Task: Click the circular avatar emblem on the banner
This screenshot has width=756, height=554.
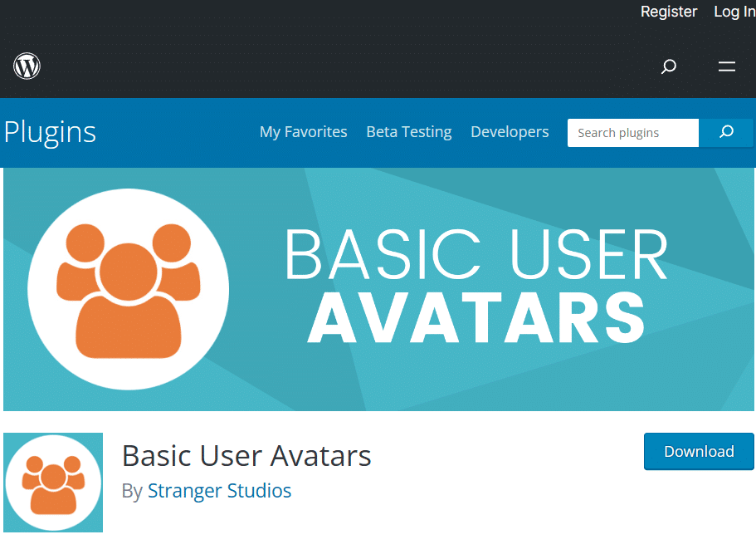Action: click(x=129, y=289)
